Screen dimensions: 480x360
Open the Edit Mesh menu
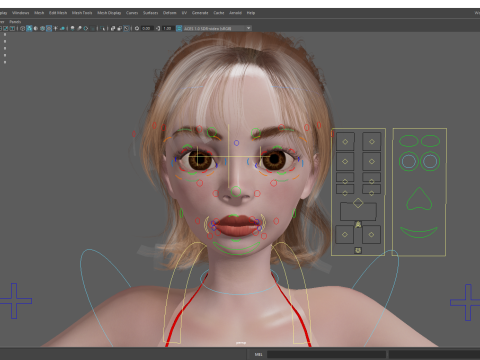coord(58,13)
